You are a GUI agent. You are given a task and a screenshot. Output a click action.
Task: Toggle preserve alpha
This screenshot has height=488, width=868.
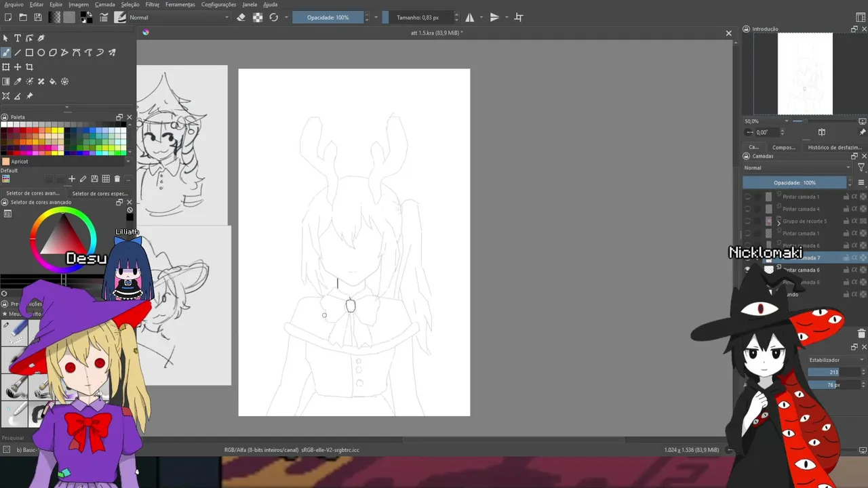(x=258, y=18)
